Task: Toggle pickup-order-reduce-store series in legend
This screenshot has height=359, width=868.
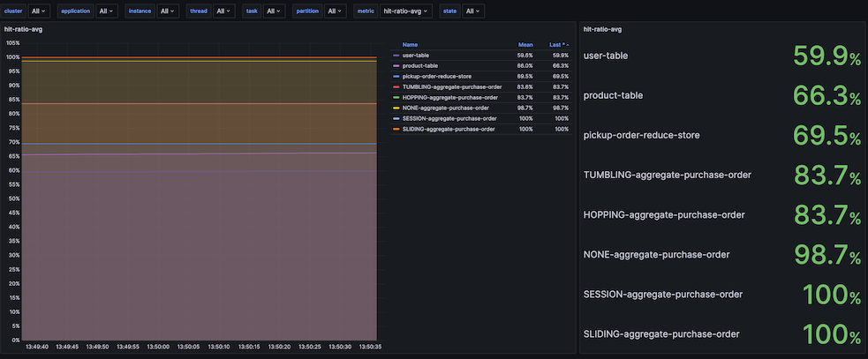Action: coord(437,77)
